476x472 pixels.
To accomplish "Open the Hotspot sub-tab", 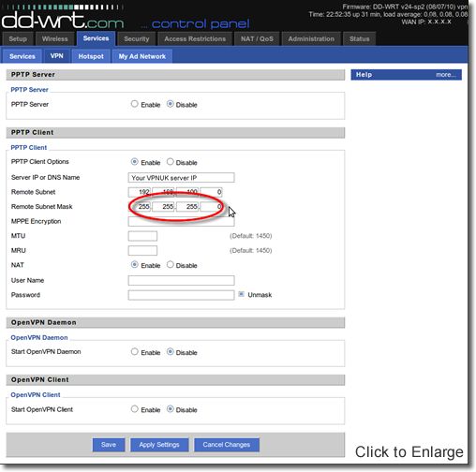I will point(91,56).
